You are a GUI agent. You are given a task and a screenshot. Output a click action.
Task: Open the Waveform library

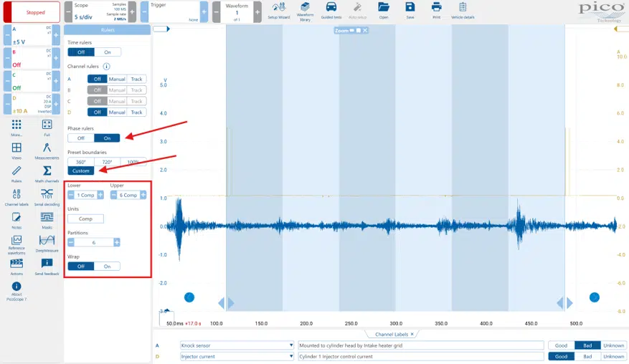click(305, 10)
